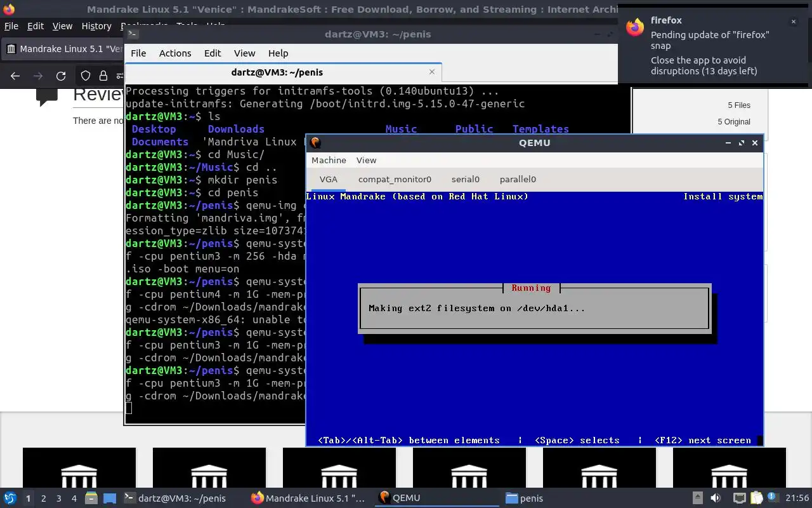Open the Firefox History menu
This screenshot has width=812, height=508.
[x=96, y=26]
